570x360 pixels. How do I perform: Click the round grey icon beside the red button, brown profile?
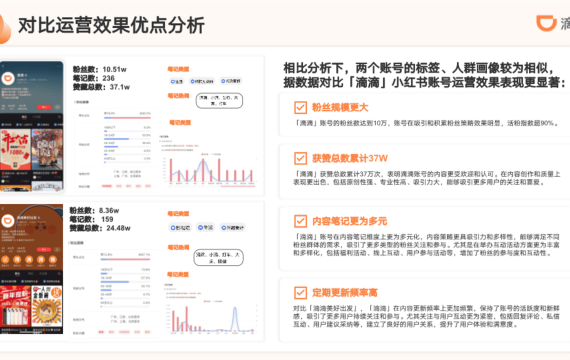point(57,249)
